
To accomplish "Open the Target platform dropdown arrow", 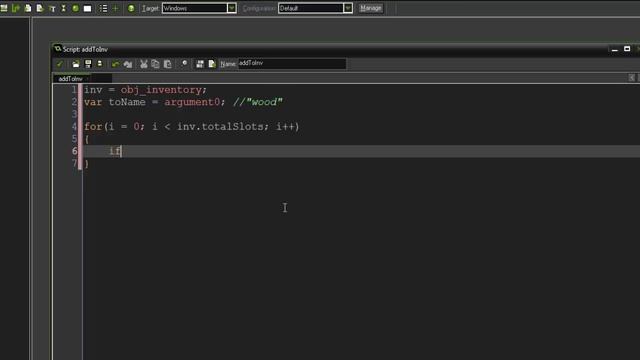I will pyautogui.click(x=231, y=8).
